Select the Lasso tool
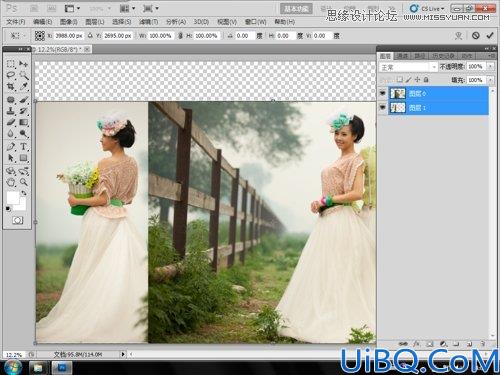 pos(11,75)
